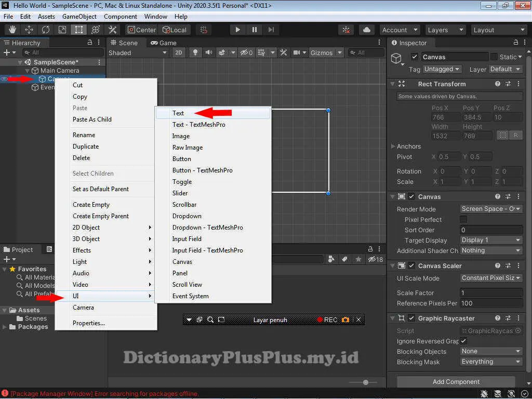
Task: Click the star icon in the Project toolbar
Action: (x=358, y=259)
